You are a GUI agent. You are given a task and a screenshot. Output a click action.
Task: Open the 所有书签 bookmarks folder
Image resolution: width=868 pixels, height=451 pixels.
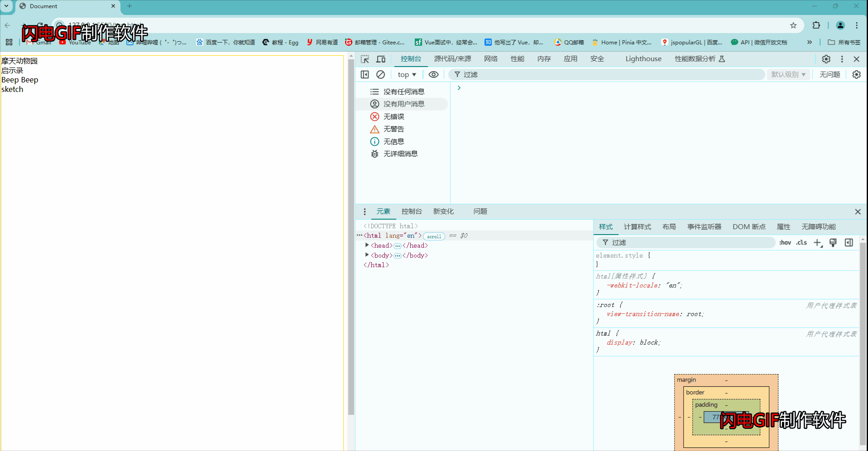pos(844,42)
